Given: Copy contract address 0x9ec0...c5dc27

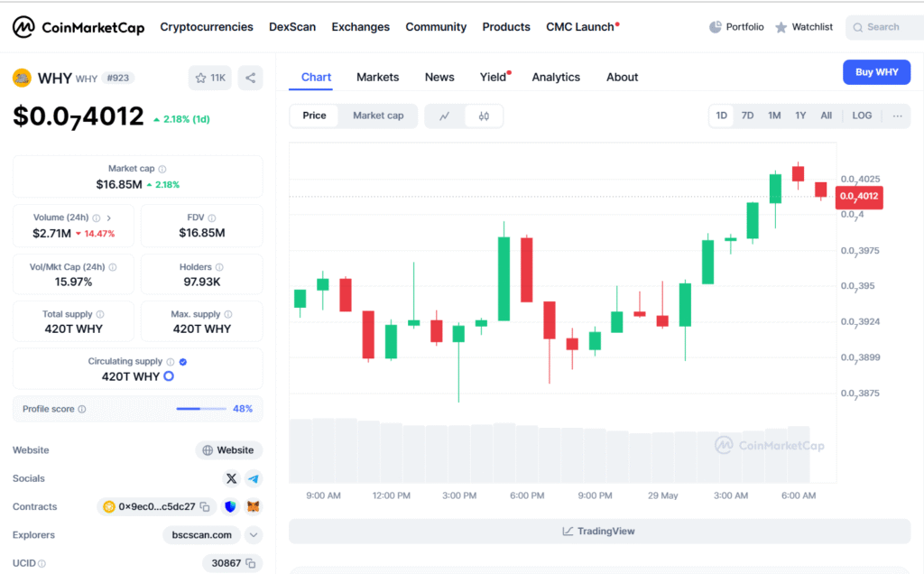Looking at the screenshot, I should pos(205,506).
